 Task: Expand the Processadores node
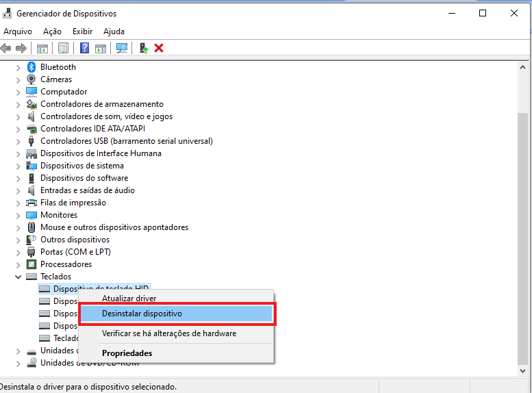[x=18, y=264]
